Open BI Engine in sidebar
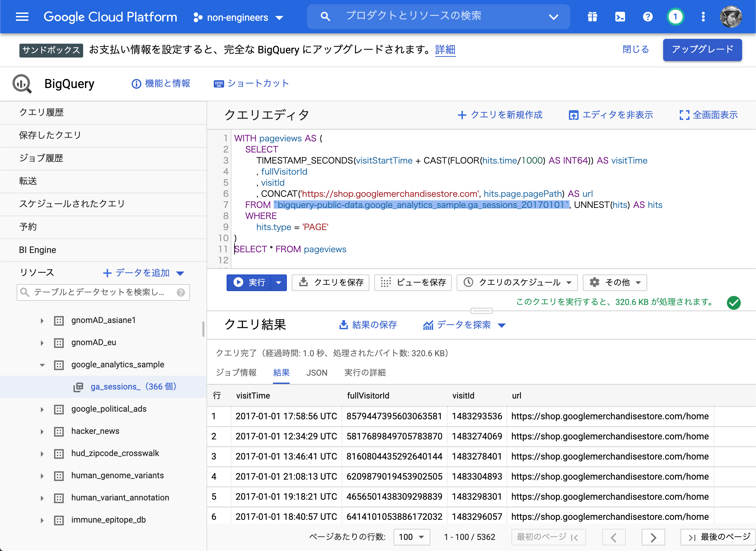The image size is (756, 551). (x=103, y=250)
